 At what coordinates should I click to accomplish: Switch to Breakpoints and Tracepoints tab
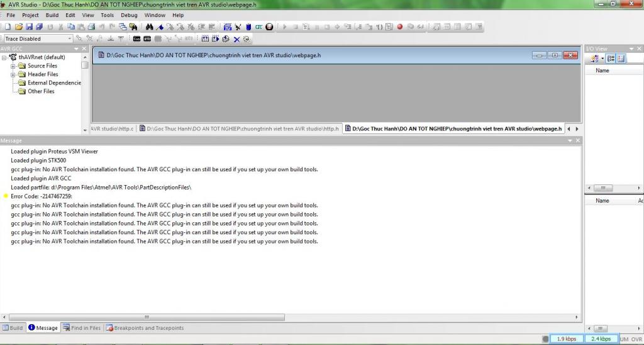coord(145,328)
